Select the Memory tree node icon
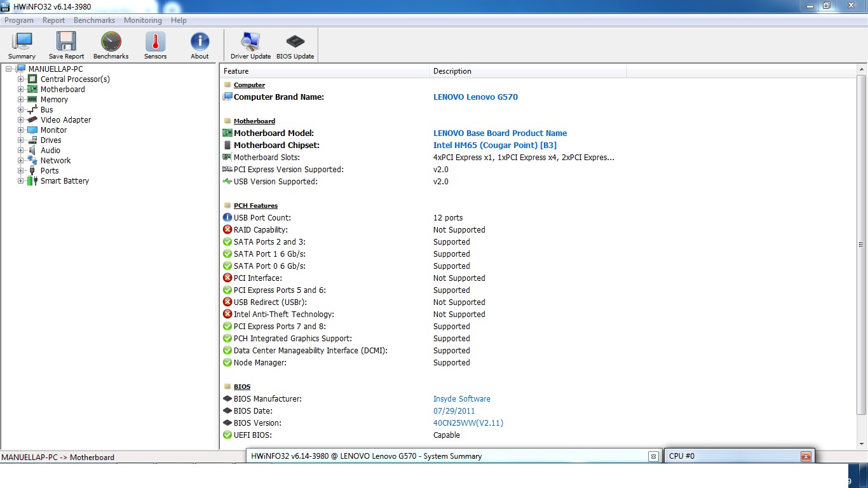The height and width of the screenshot is (488, 868). coord(32,99)
